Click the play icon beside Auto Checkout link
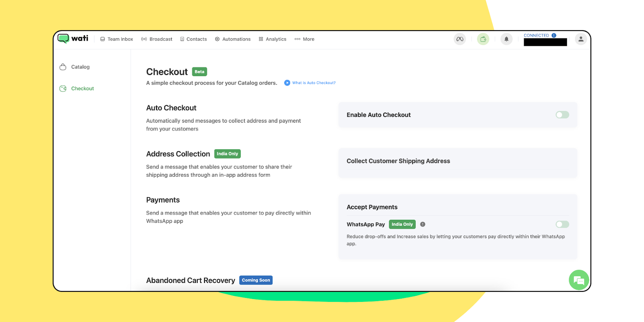 tap(287, 83)
